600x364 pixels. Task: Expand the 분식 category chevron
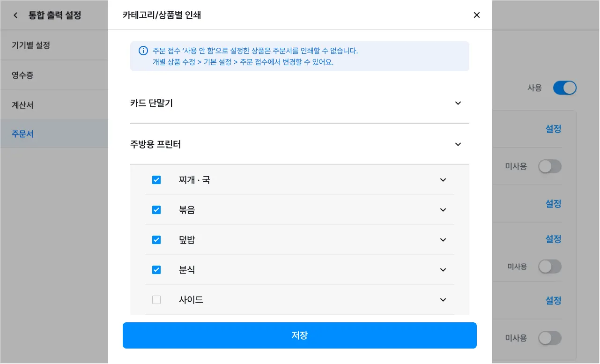click(443, 270)
